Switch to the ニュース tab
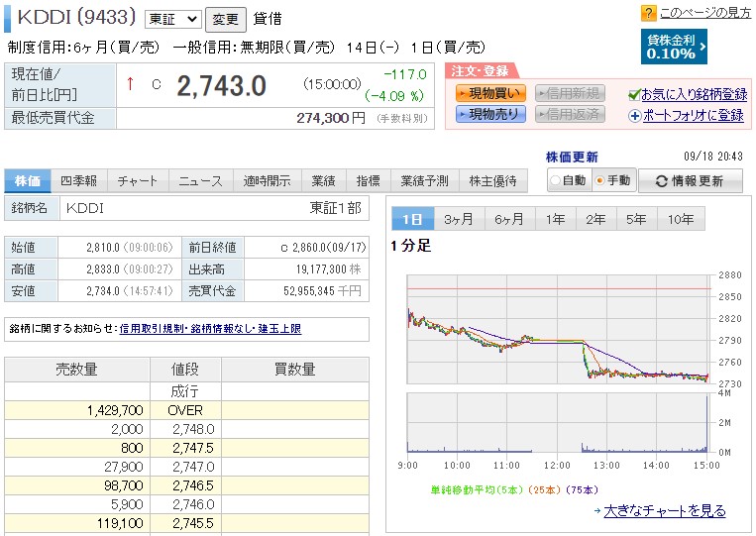Viewport: 756px width, 536px height. coord(200,180)
